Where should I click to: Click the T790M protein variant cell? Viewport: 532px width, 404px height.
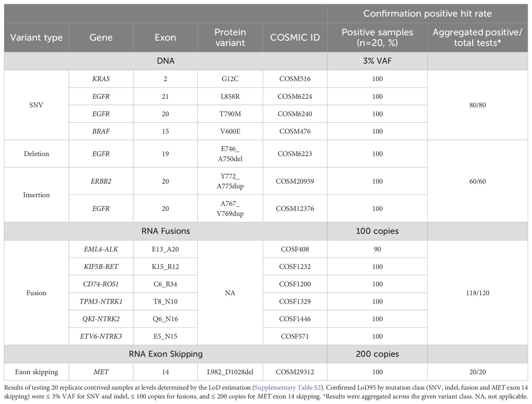[230, 114]
